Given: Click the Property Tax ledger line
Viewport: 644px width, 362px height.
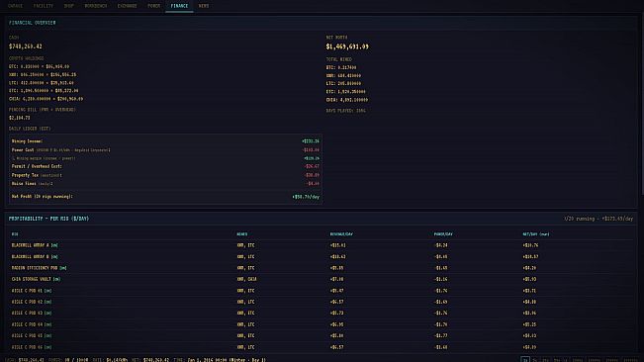Looking at the screenshot, I should click(x=165, y=175).
